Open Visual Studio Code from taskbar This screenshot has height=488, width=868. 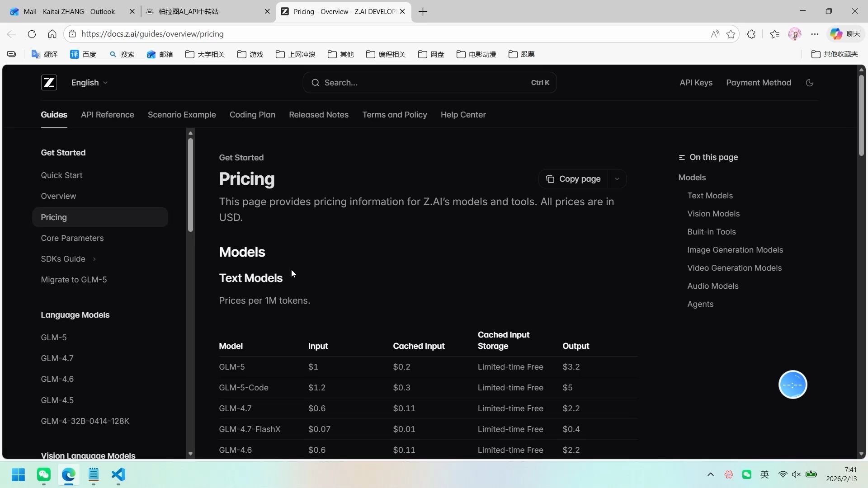click(118, 474)
